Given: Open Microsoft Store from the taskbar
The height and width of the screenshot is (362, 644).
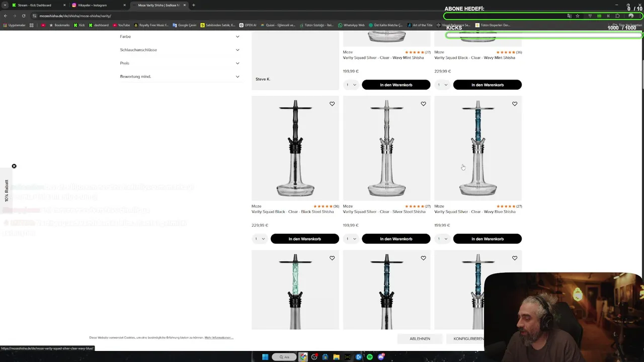Looking at the screenshot, I should pyautogui.click(x=326, y=357).
